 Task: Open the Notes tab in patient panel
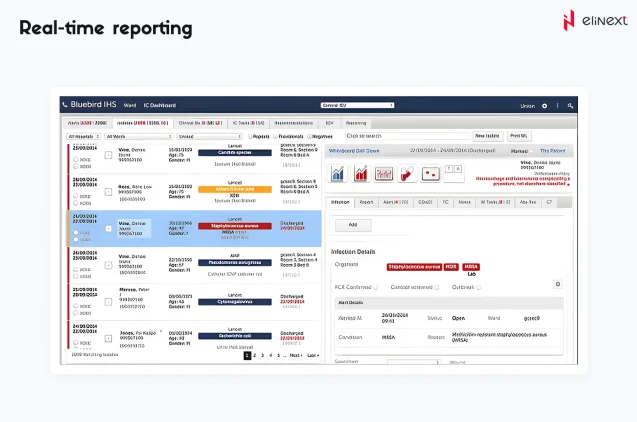(464, 202)
